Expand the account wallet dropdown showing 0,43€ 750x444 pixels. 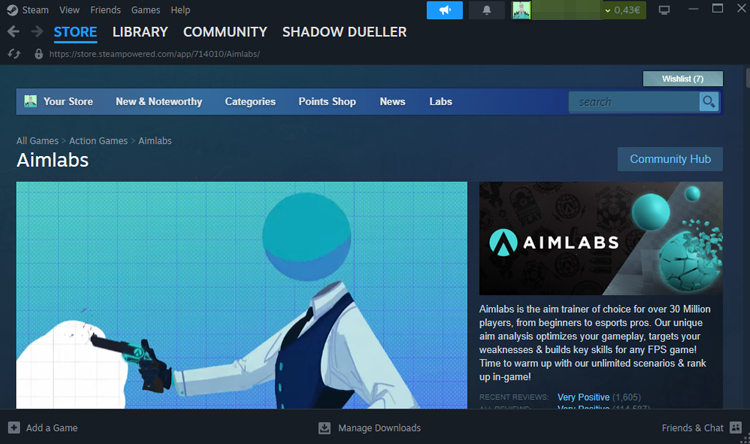pyautogui.click(x=623, y=10)
